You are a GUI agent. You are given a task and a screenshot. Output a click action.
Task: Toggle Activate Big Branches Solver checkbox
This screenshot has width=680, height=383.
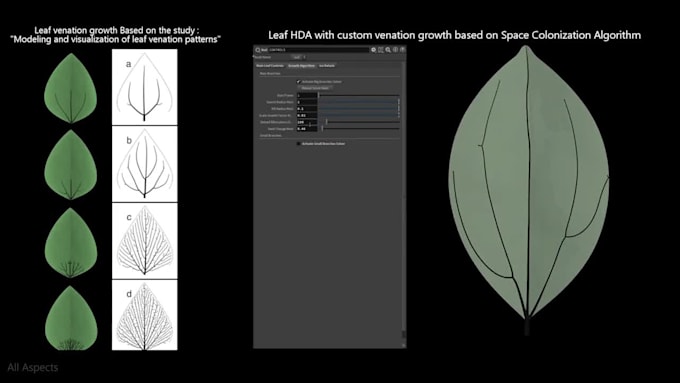point(299,82)
